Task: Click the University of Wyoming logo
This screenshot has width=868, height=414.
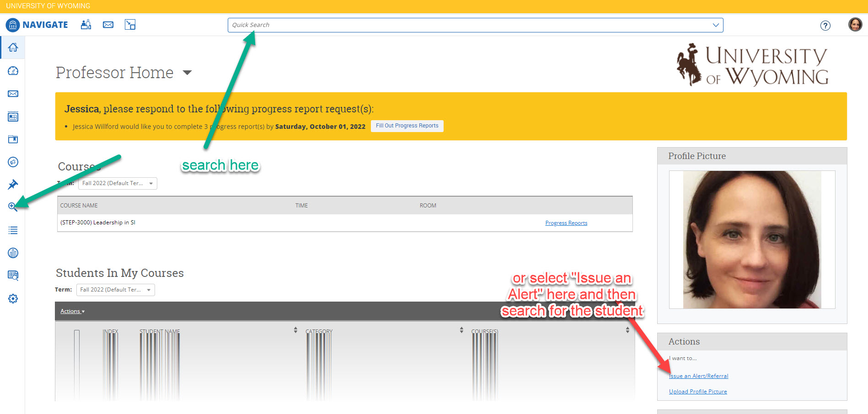Action: pos(753,65)
